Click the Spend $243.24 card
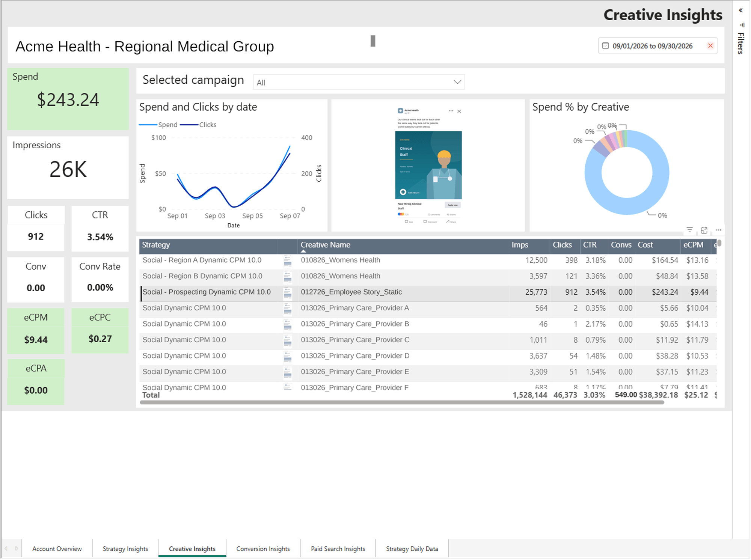The width and height of the screenshot is (751, 560). click(68, 99)
